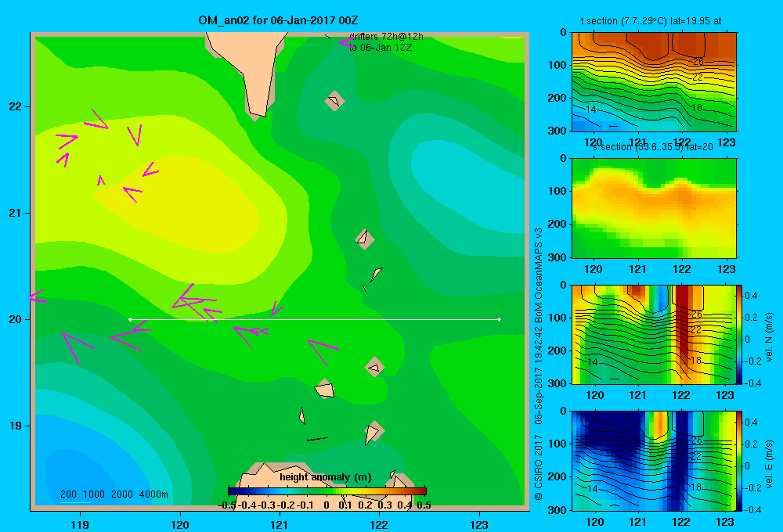
Task: Click latitude label '22' on main map left axis
Action: 16,107
